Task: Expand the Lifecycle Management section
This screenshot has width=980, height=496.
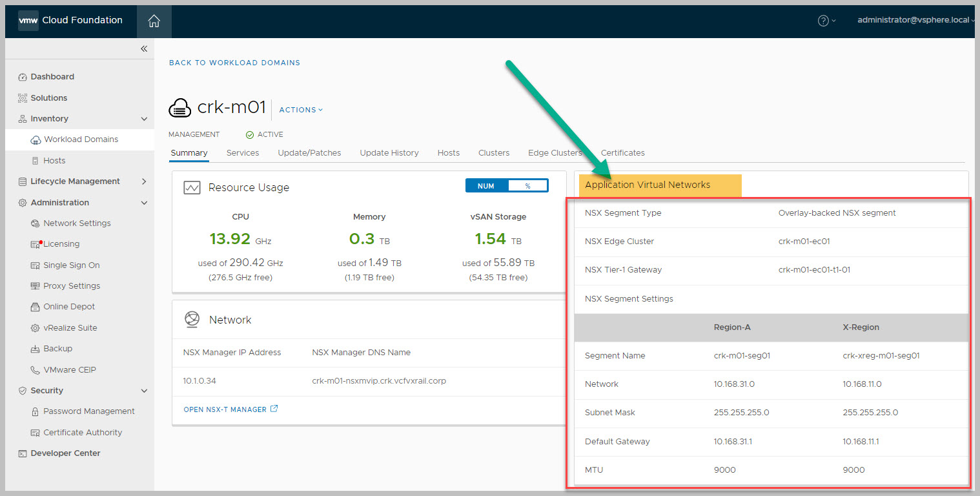Action: (144, 181)
